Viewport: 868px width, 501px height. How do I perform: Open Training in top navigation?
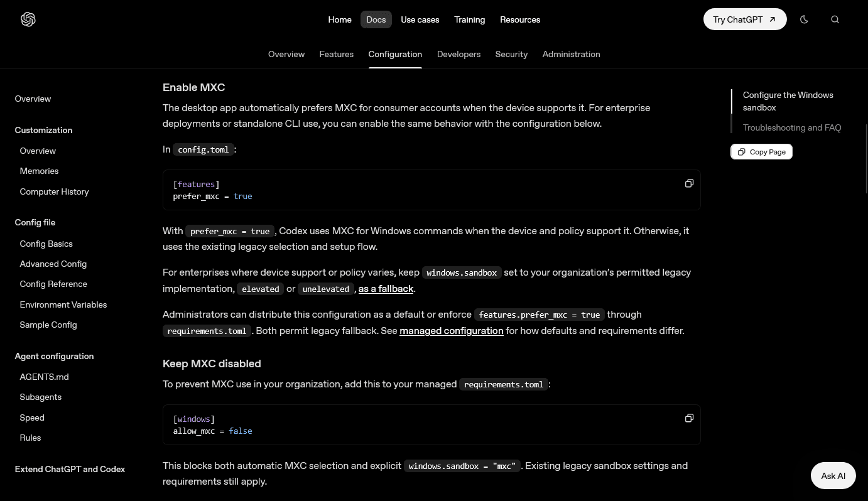[470, 19]
